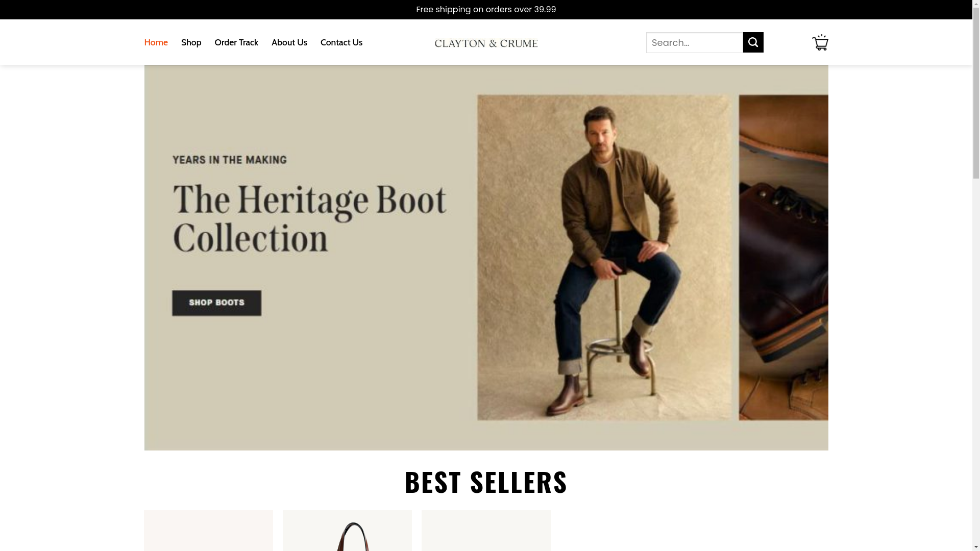Open the Contact Us link
The height and width of the screenshot is (551, 980).
[341, 42]
